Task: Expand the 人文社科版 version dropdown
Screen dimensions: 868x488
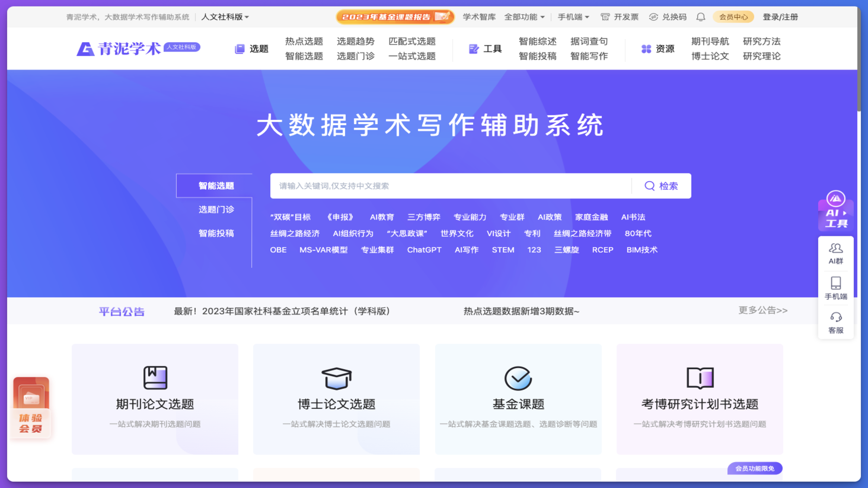Action: pos(225,17)
